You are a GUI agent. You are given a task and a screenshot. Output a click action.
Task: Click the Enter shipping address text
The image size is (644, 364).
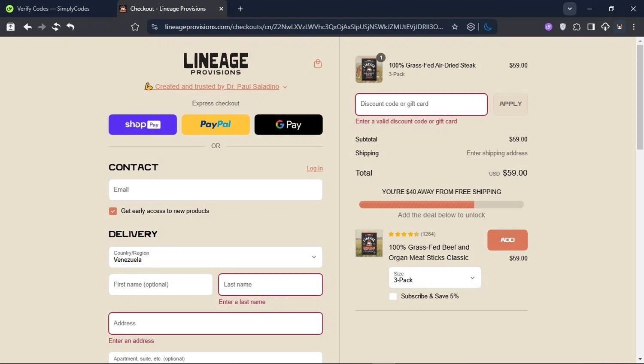[497, 153]
